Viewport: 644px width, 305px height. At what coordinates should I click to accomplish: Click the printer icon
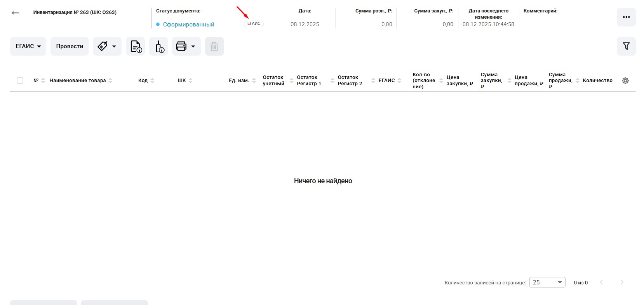181,46
